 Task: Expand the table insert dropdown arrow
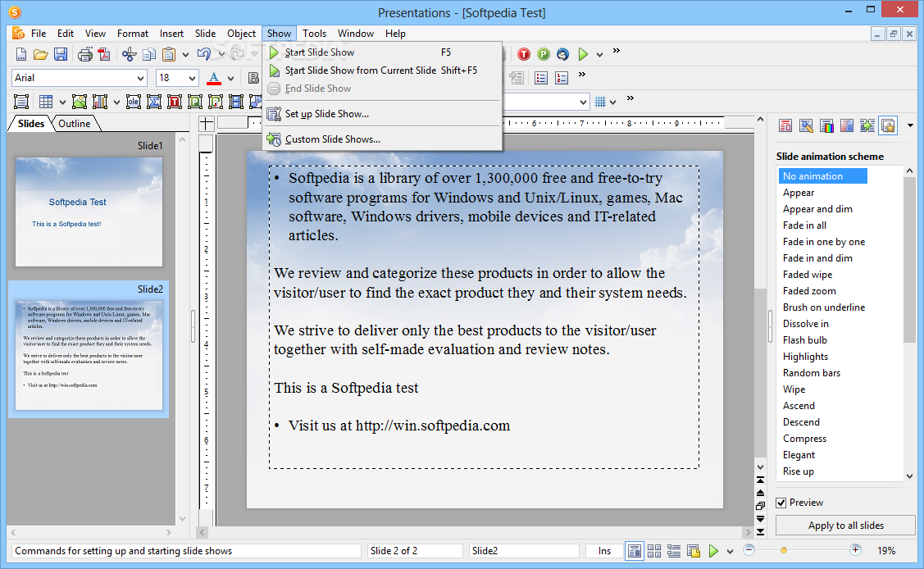(x=61, y=102)
